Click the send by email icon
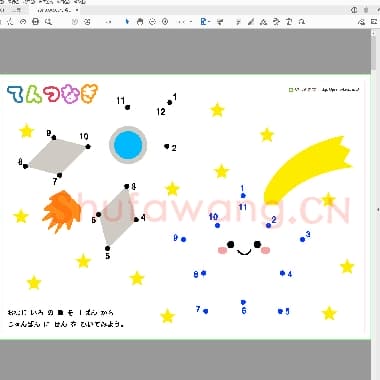Viewport: 380px width, 380px height. (374, 22)
